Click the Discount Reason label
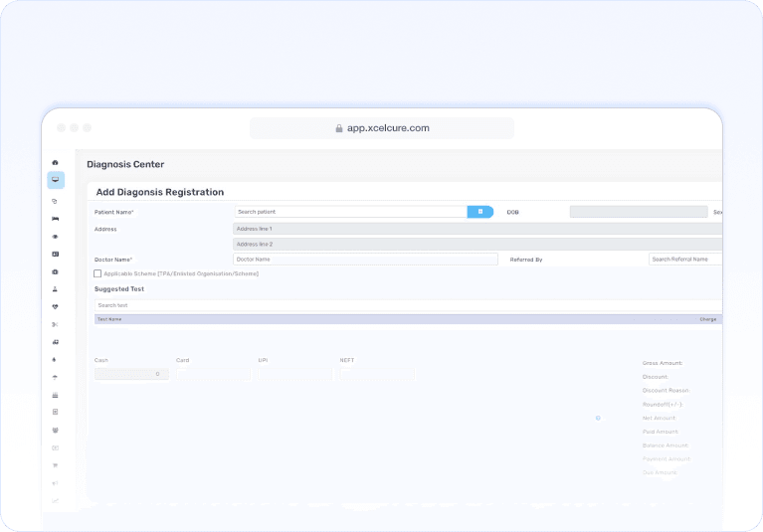Viewport: 763px width, 532px height. 667,391
